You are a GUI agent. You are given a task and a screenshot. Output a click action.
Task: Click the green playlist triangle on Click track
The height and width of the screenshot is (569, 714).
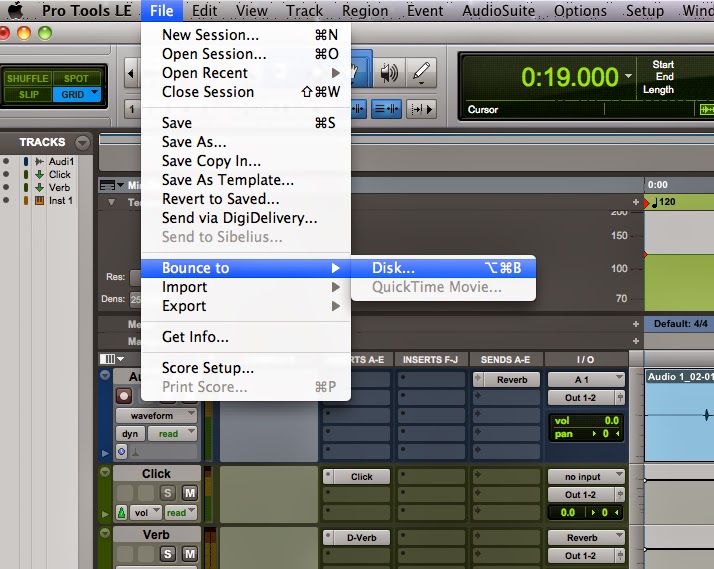coord(105,514)
